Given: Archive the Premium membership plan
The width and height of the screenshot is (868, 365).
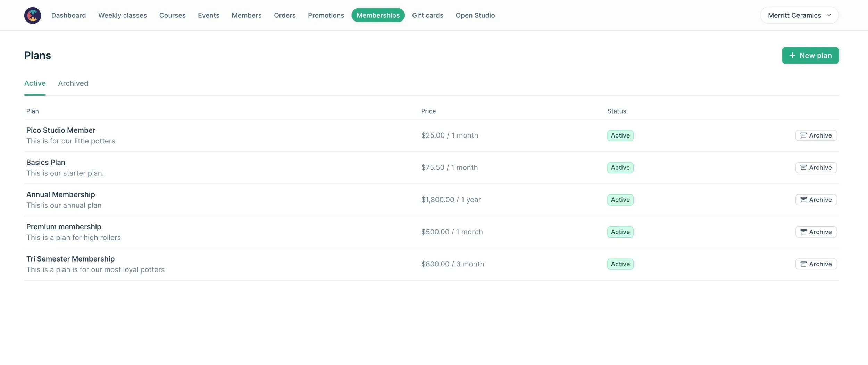Looking at the screenshot, I should point(816,232).
